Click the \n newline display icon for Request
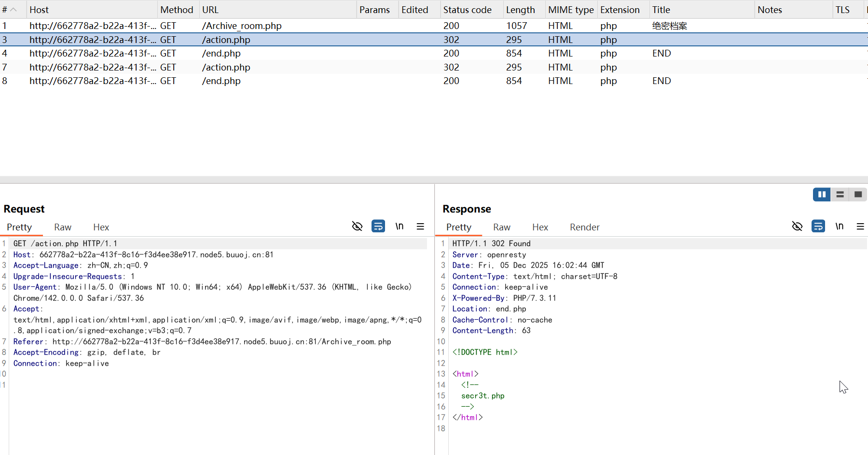Image resolution: width=868 pixels, height=455 pixels. [x=400, y=226]
